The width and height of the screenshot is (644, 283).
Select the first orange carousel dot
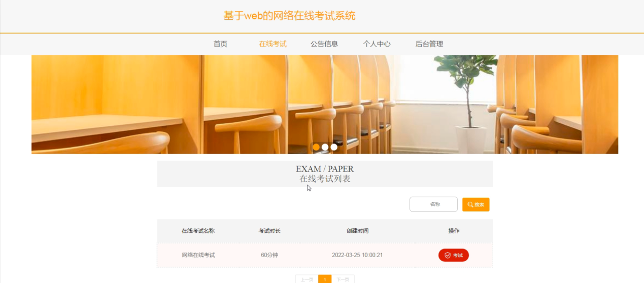click(x=316, y=147)
